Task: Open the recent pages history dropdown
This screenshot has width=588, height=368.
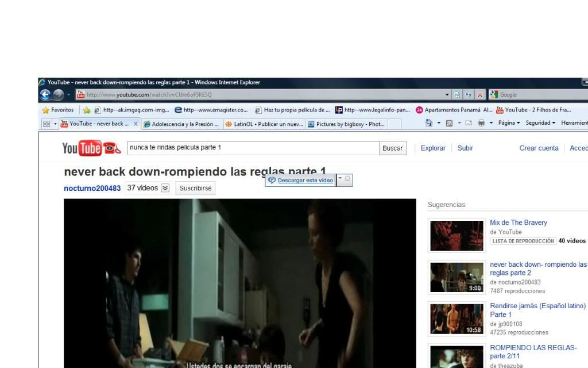Action: click(x=69, y=95)
